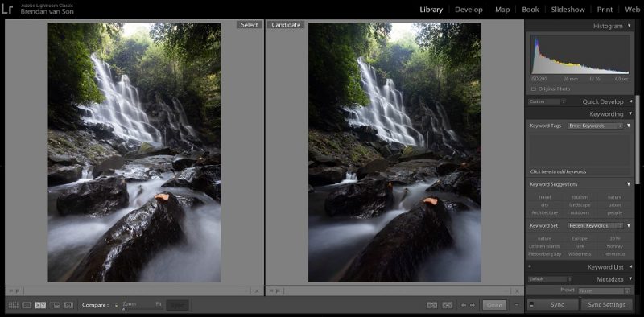
Task: Collapse the Histogram panel
Action: coord(630,26)
